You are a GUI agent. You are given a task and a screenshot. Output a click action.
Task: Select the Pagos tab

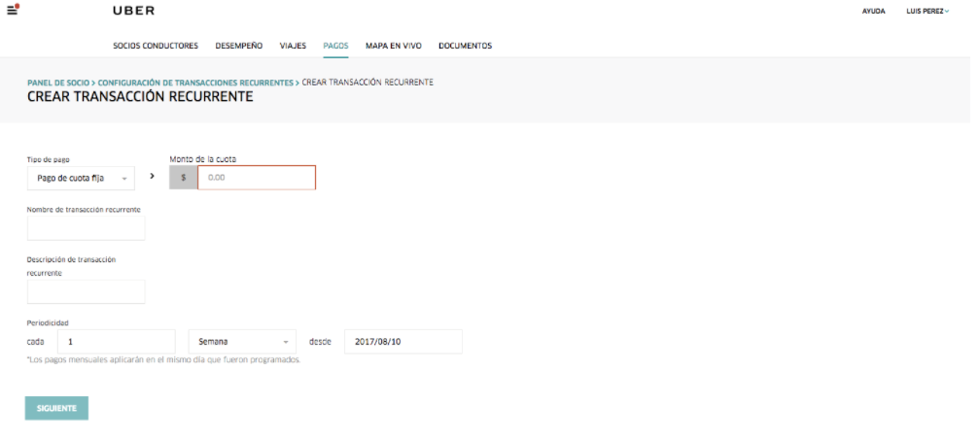pyautogui.click(x=335, y=46)
